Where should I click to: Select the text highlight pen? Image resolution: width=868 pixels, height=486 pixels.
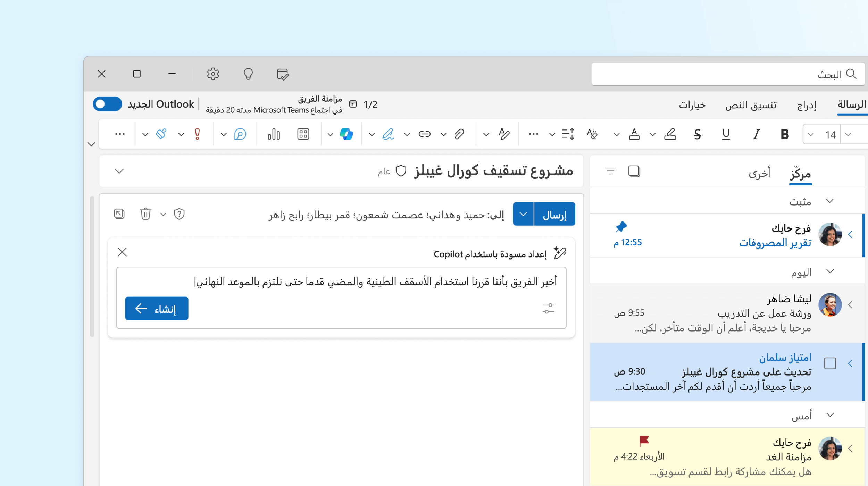(670, 134)
